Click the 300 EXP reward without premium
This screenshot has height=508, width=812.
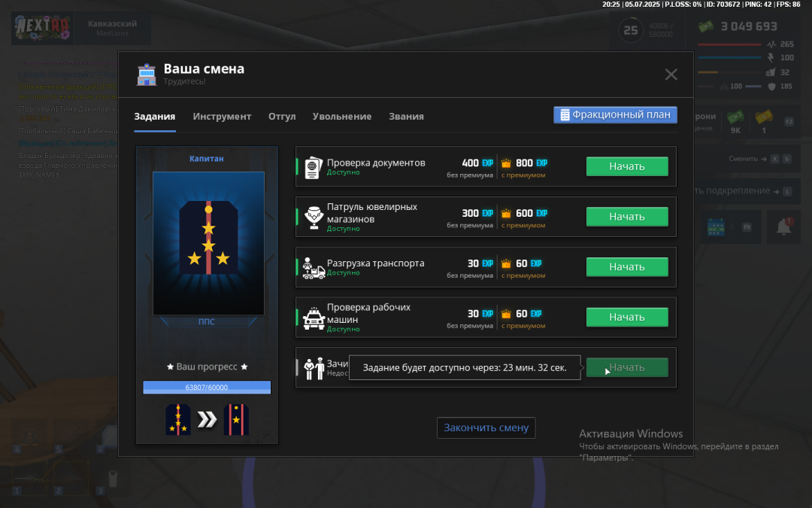point(477,213)
